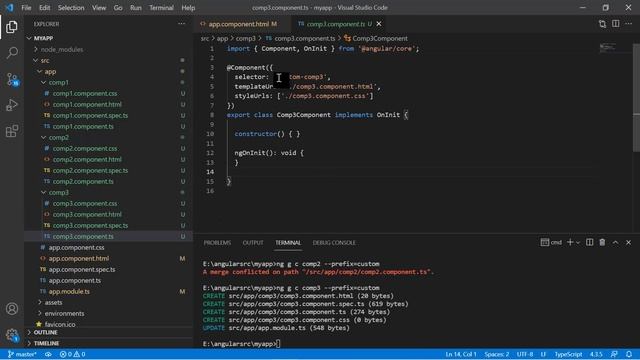This screenshot has width=640, height=360.
Task: Open errors and warnings count in status bar
Action: [x=73, y=354]
